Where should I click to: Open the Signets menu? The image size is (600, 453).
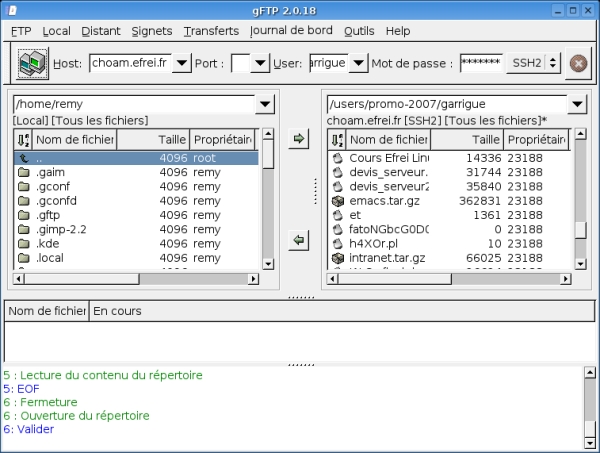click(151, 31)
